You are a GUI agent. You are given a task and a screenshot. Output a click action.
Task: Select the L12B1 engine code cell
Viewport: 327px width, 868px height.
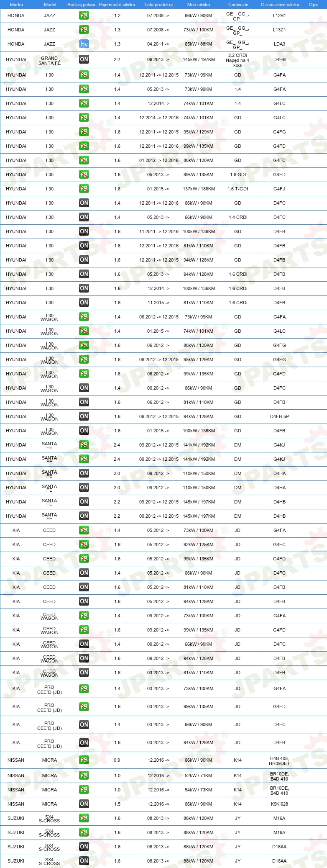[x=279, y=15]
